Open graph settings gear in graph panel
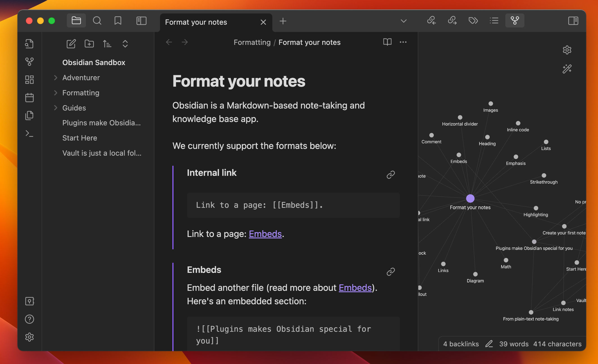This screenshot has height=364, width=598. (567, 50)
